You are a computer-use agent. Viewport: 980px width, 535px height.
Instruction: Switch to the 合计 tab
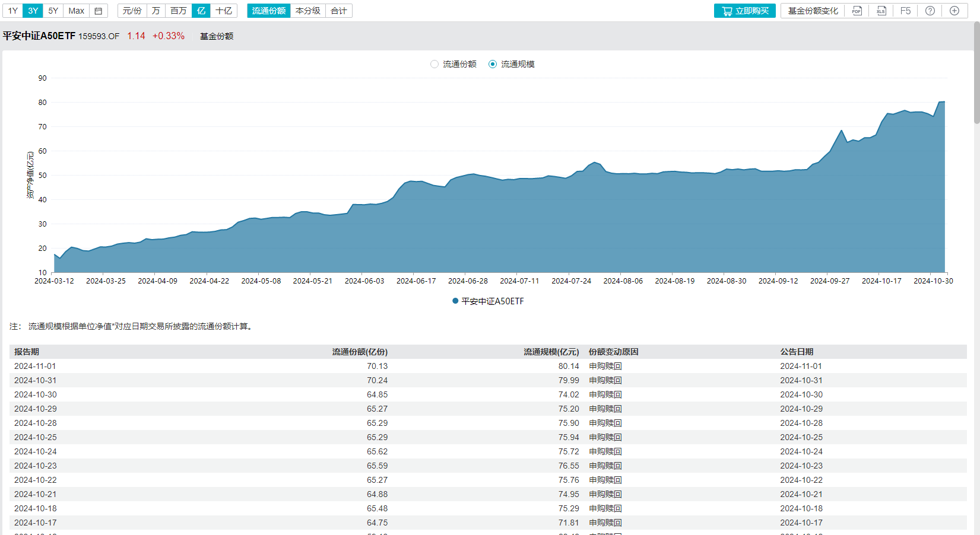[338, 10]
